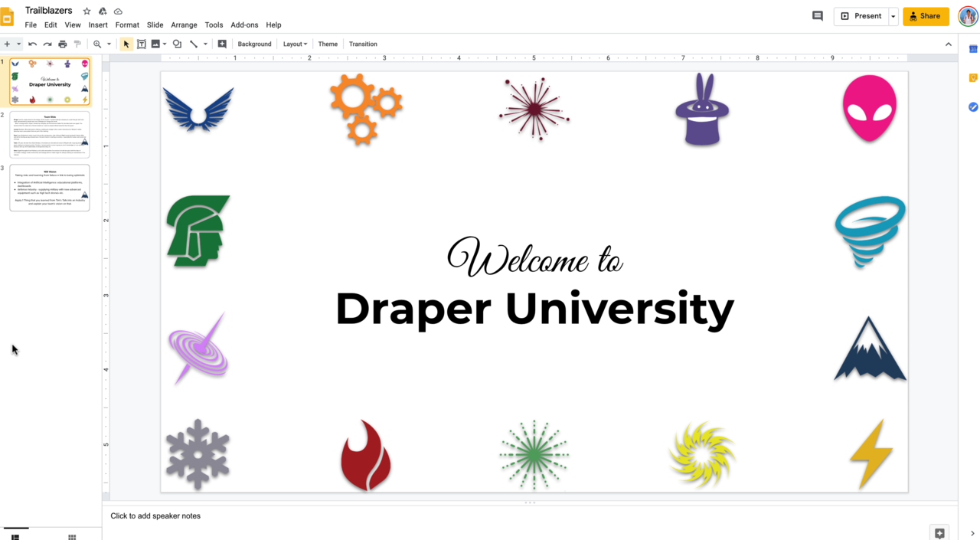Expand the line type dropdown arrow
Image resolution: width=980 pixels, height=540 pixels.
[205, 44]
